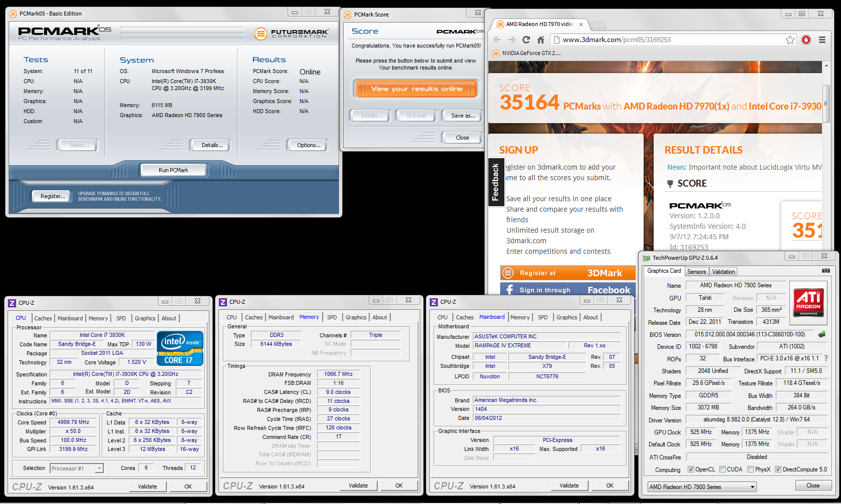Screen dimensions: 841x504
Task: Open a new browser tab
Action: 598,25
